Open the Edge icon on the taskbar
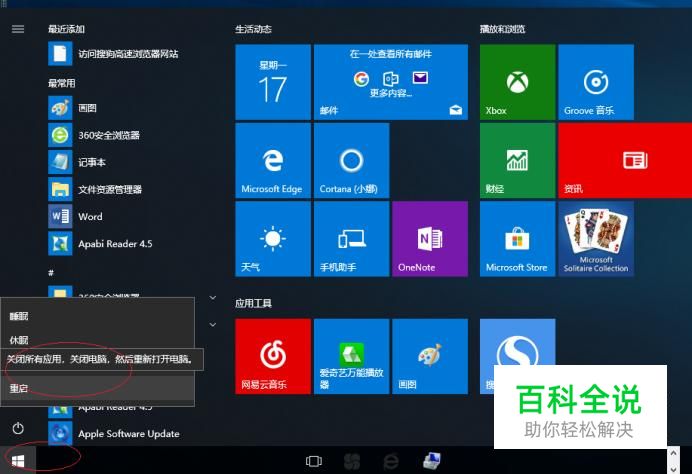Viewport: 692px width, 474px height. tap(391, 462)
